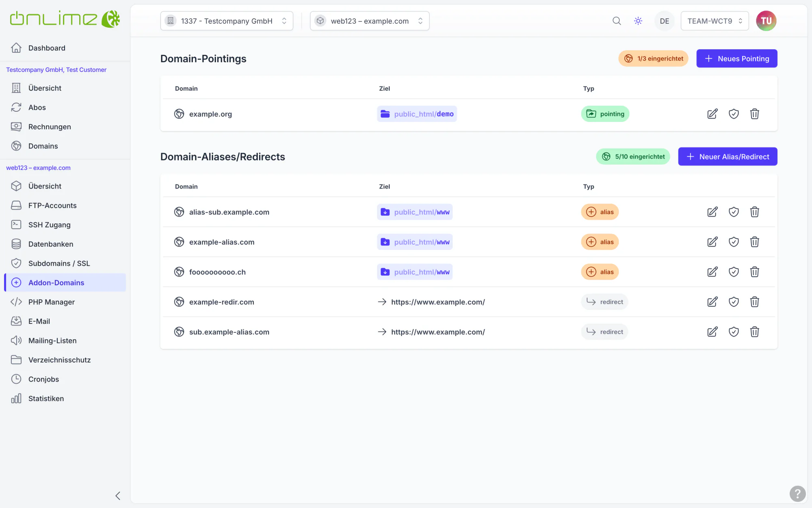Click redirect badge for sub.example-alias.com
This screenshot has height=508, width=812.
tap(605, 332)
